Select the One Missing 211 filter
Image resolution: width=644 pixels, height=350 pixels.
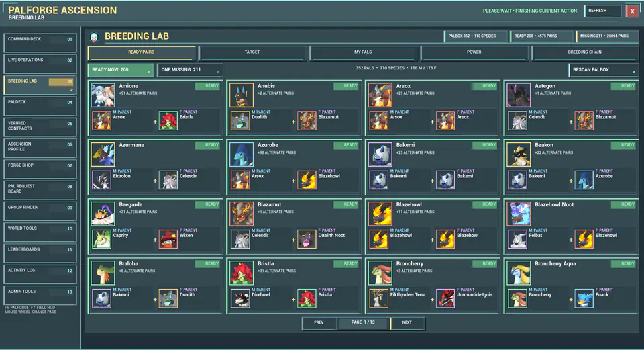pos(190,70)
